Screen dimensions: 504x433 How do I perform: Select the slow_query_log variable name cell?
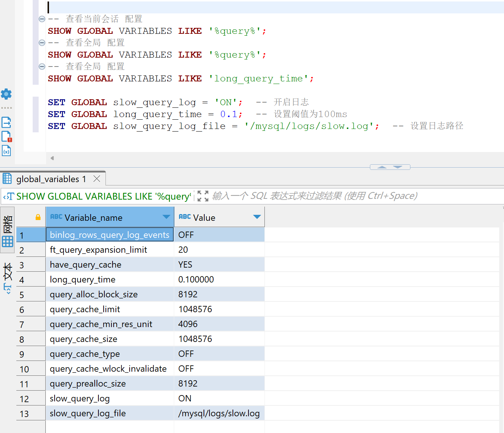[x=110, y=398]
